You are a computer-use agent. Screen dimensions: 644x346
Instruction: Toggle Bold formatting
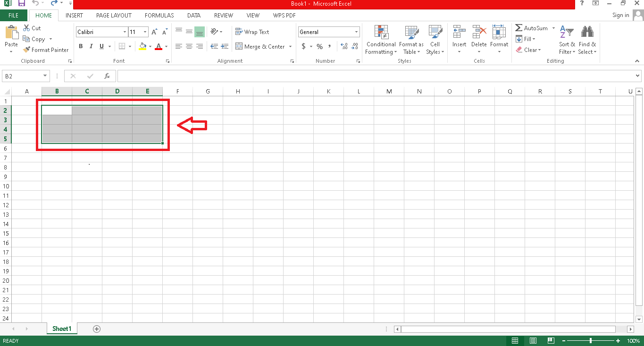coord(81,46)
